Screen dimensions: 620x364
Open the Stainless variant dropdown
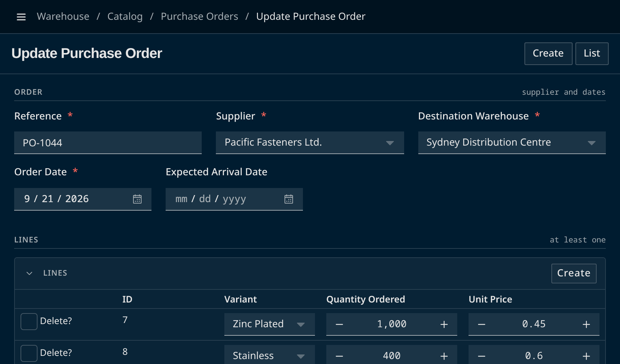[269, 355]
